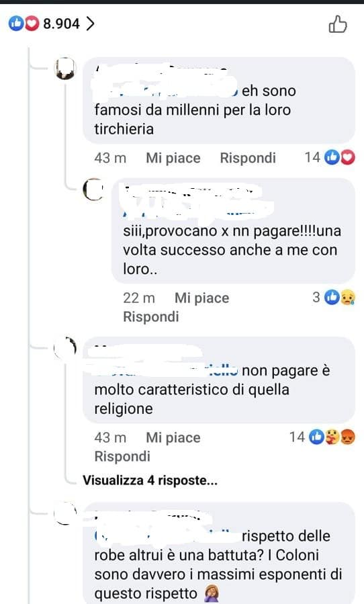Open the sad reaction icon on the 22 m reply
Viewport: 364px width, 604px height.
(x=347, y=297)
